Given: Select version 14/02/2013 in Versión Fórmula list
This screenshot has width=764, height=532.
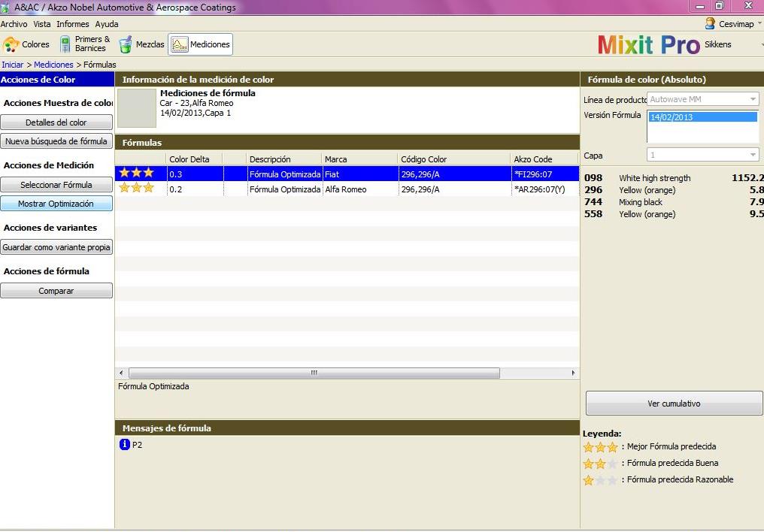Looking at the screenshot, I should coord(703,116).
